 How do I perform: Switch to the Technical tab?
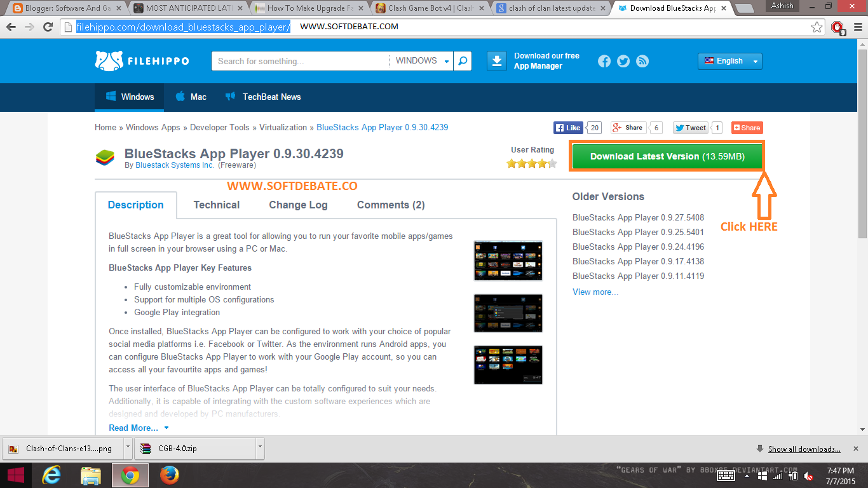click(x=217, y=205)
